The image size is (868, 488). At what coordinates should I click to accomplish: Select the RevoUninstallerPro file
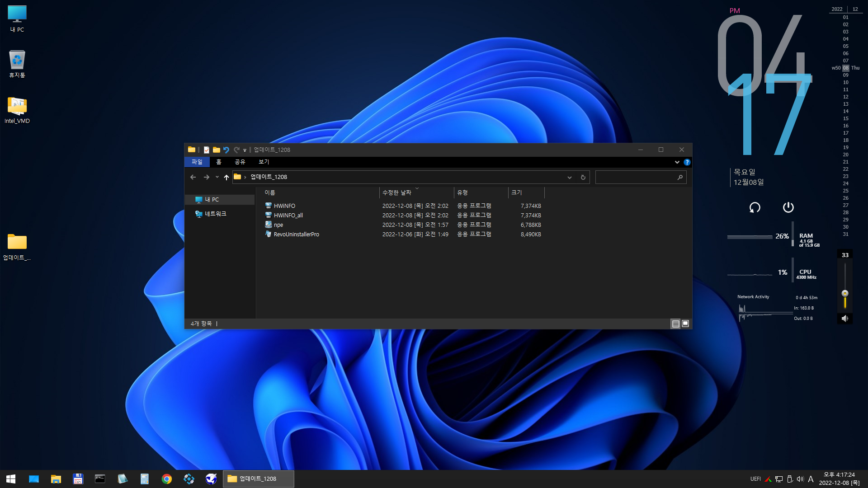tap(296, 235)
